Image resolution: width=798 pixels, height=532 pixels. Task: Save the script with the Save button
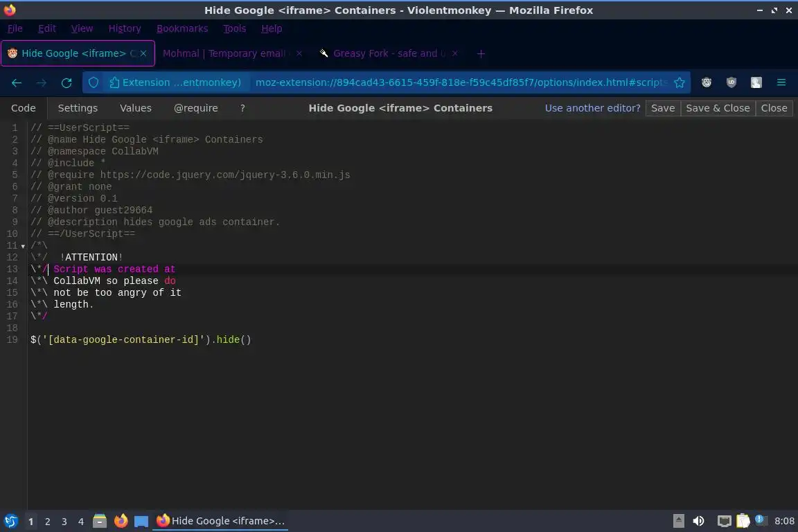tap(663, 108)
